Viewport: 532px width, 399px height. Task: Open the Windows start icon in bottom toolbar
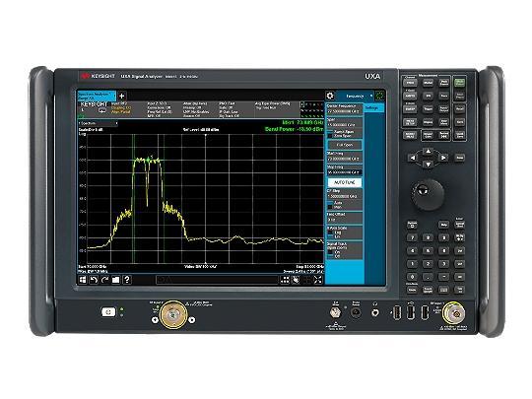[x=83, y=280]
